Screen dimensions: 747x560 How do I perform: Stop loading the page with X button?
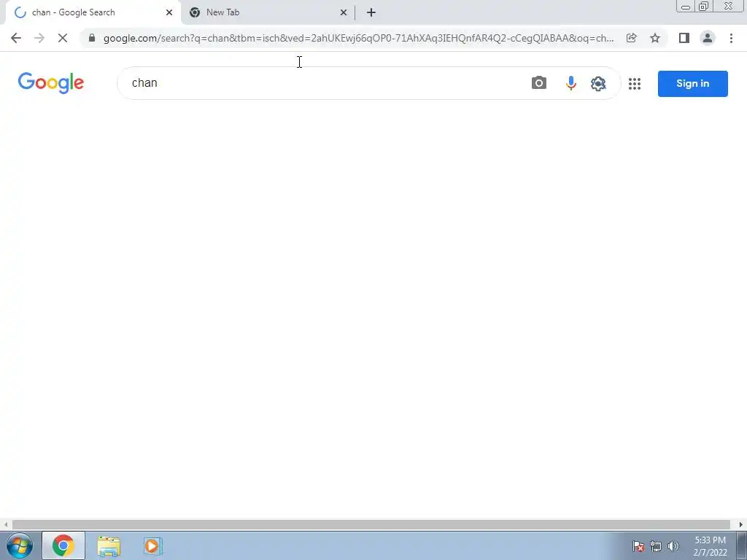pos(63,38)
